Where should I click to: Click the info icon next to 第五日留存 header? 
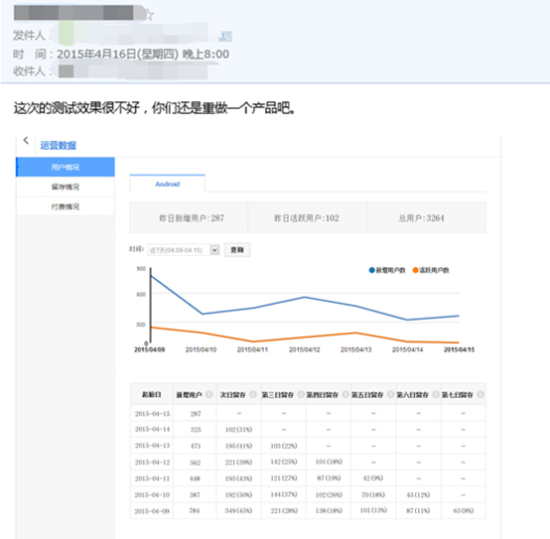click(x=390, y=394)
